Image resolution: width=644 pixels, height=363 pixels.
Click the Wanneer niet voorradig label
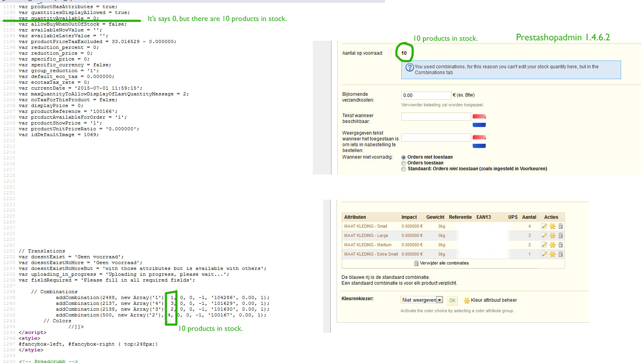pos(367,157)
